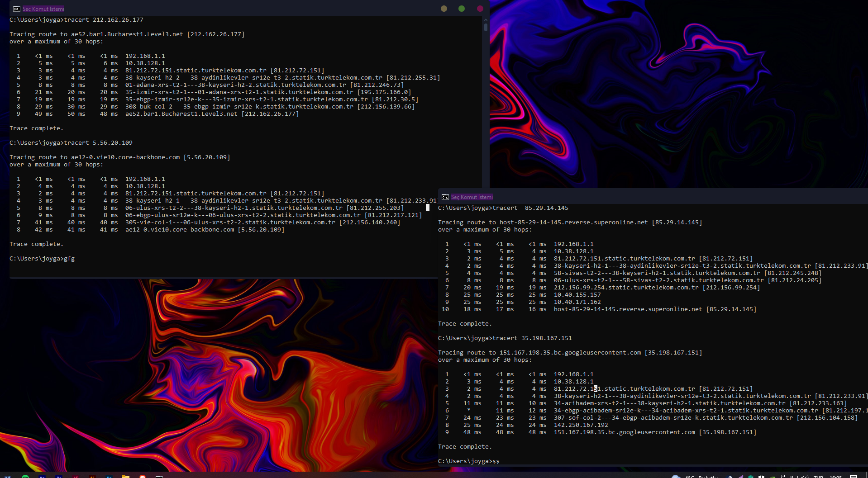
Task: Click the command 'tracert 5.56.20.109'
Action: tap(98, 143)
